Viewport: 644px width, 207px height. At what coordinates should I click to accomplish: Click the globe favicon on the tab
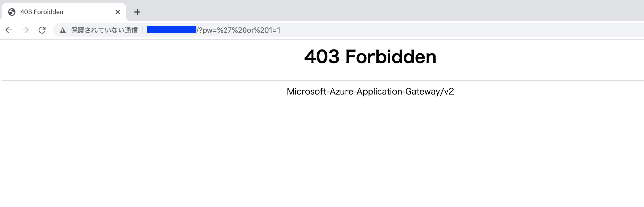12,12
